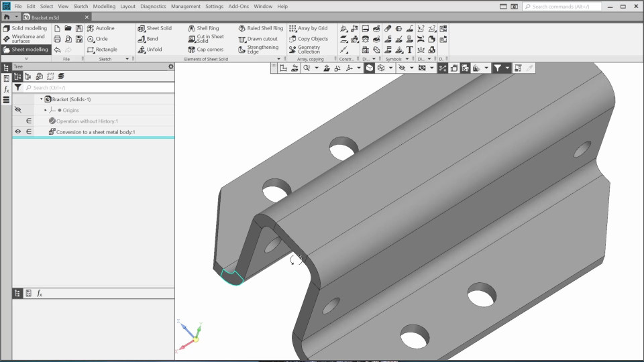Screen dimensions: 644x362
Task: Click the Bend tool
Action: [x=148, y=39]
